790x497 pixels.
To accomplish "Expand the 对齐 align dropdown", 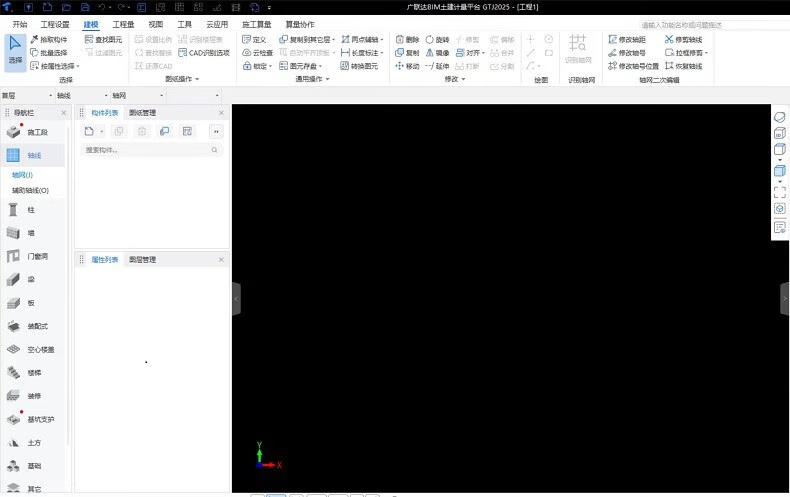I will click(483, 52).
